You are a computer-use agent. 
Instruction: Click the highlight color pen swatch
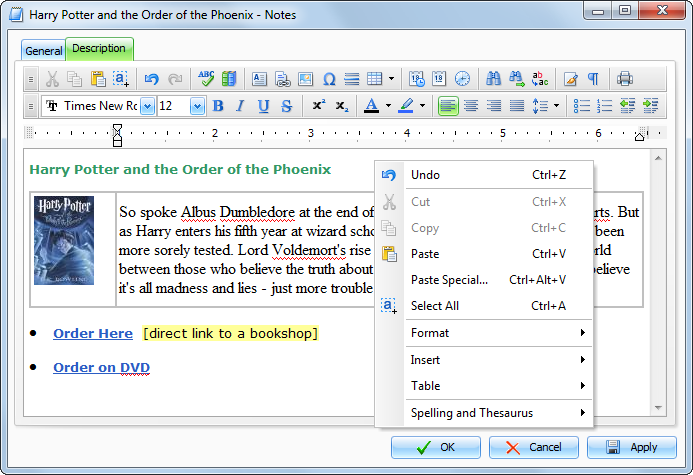[x=406, y=106]
